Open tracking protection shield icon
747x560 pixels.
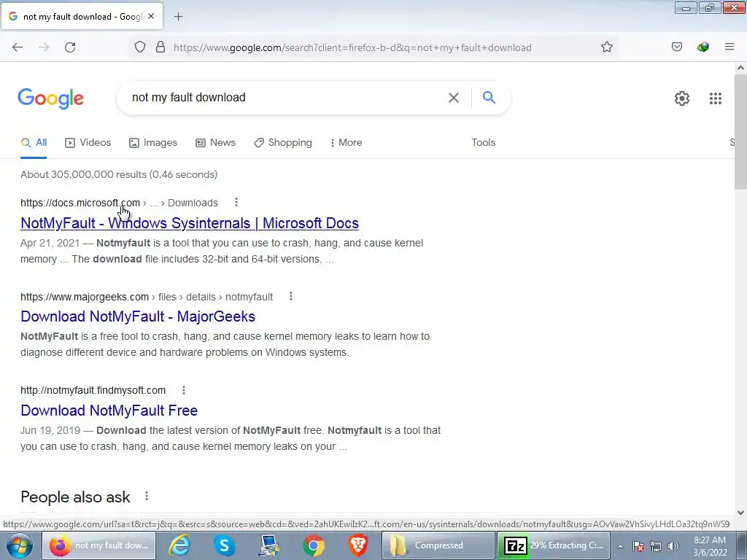(x=139, y=47)
